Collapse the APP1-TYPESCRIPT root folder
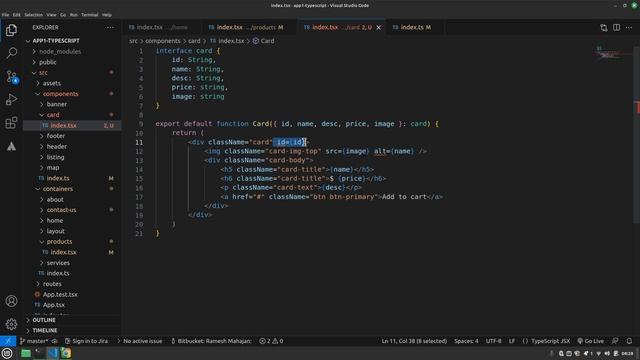 click(72, 41)
